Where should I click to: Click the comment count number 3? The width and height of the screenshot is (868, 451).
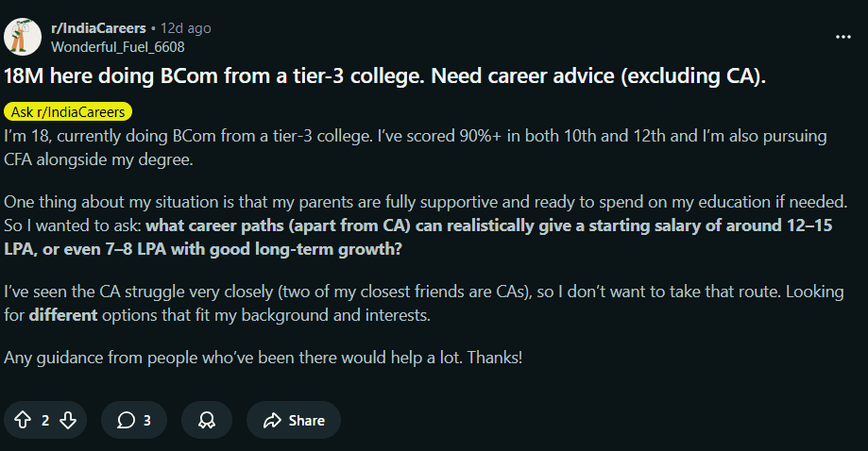(x=147, y=421)
